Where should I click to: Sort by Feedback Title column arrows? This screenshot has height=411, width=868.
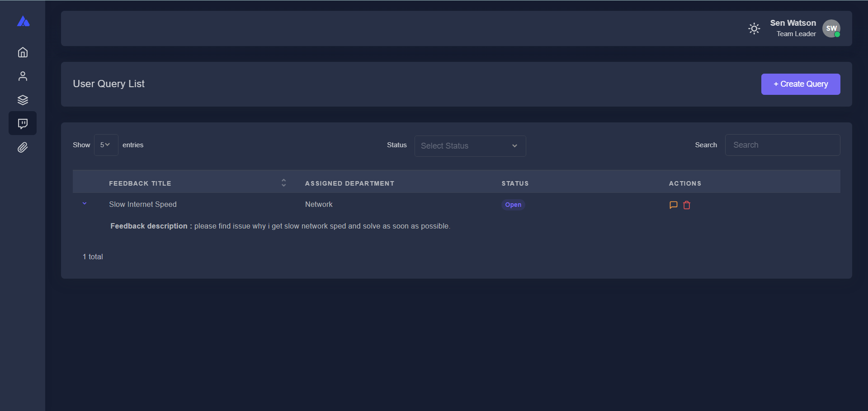coord(283,183)
